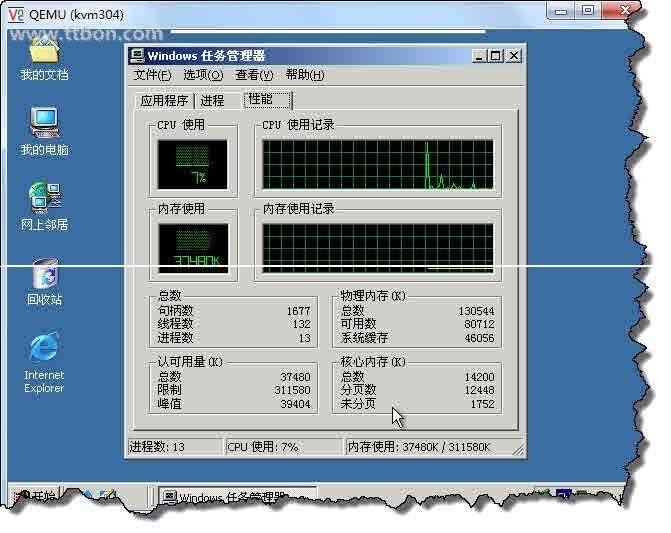Click the 进程数 value 13 in 总数 group
This screenshot has height=533, width=671.
305,338
